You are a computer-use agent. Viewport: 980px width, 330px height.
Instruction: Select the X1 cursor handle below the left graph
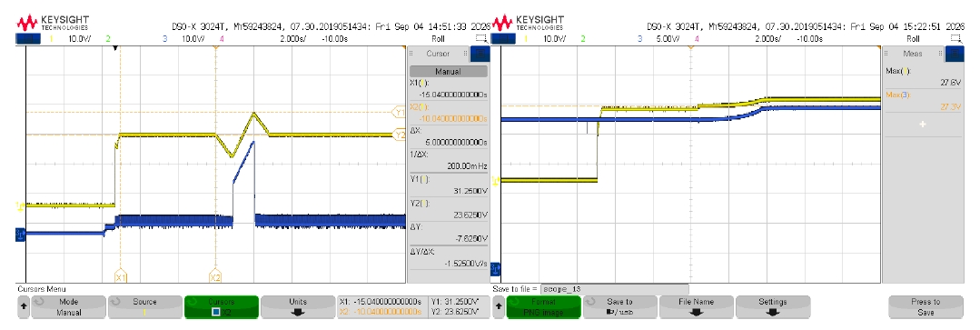pos(121,276)
